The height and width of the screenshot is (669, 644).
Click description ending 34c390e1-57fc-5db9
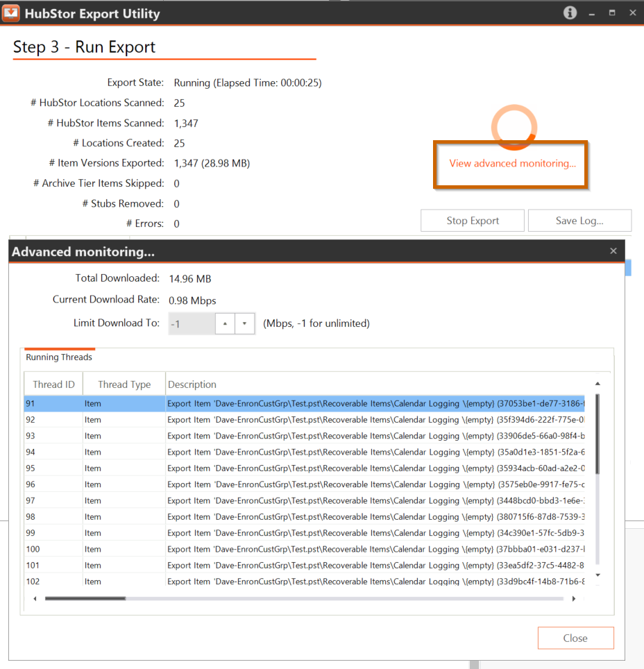click(x=375, y=533)
